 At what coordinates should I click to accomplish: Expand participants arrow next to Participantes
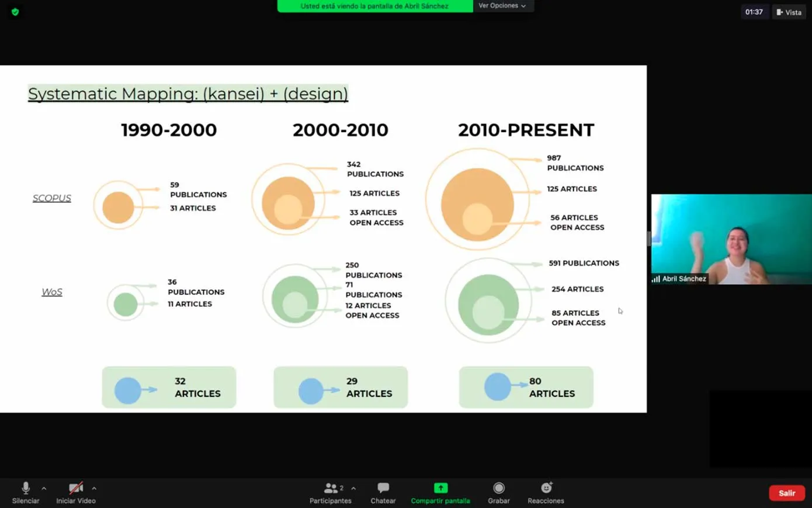pos(353,488)
